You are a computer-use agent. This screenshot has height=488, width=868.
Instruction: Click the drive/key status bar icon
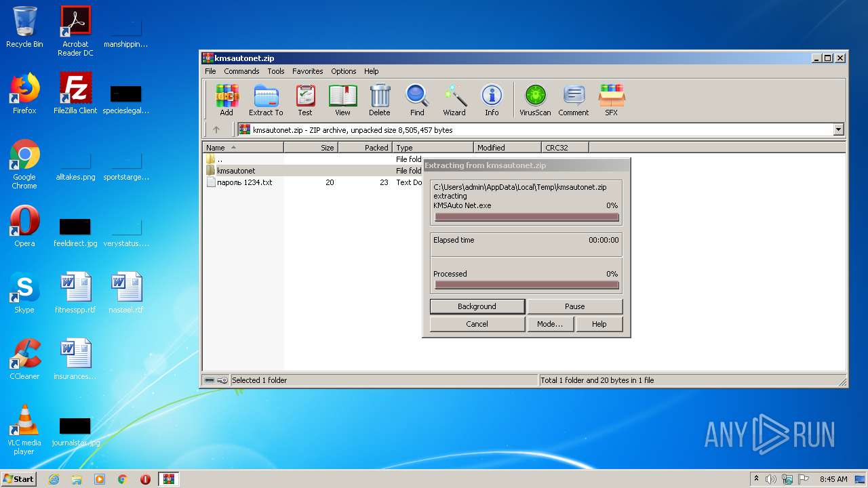pyautogui.click(x=216, y=380)
